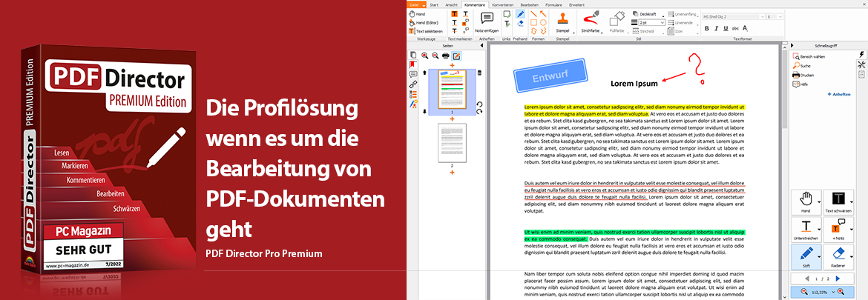Select the page 2 thumbnail

point(453,142)
